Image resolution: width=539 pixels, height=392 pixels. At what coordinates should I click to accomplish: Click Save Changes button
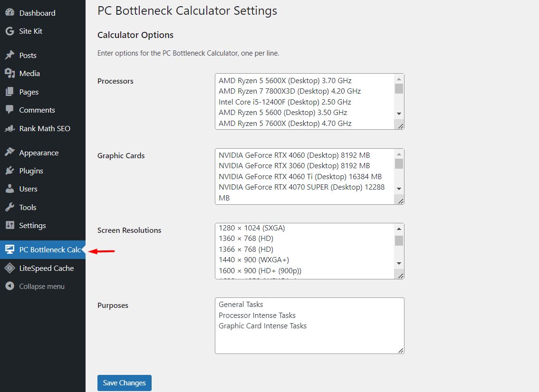125,383
